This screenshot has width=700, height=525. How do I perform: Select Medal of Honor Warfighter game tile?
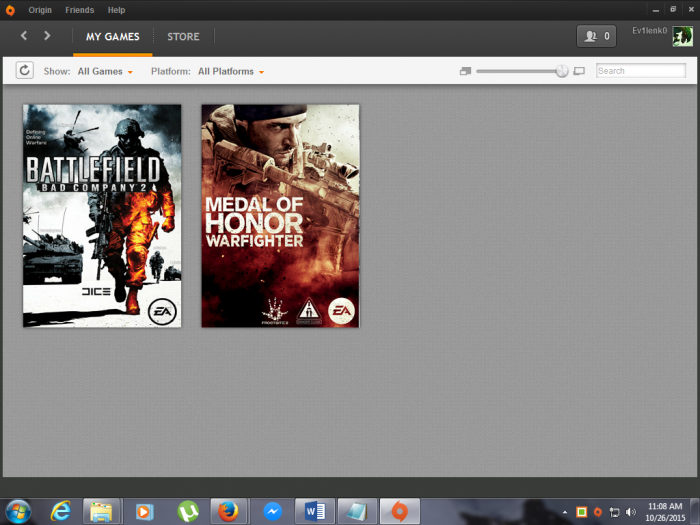click(x=280, y=216)
